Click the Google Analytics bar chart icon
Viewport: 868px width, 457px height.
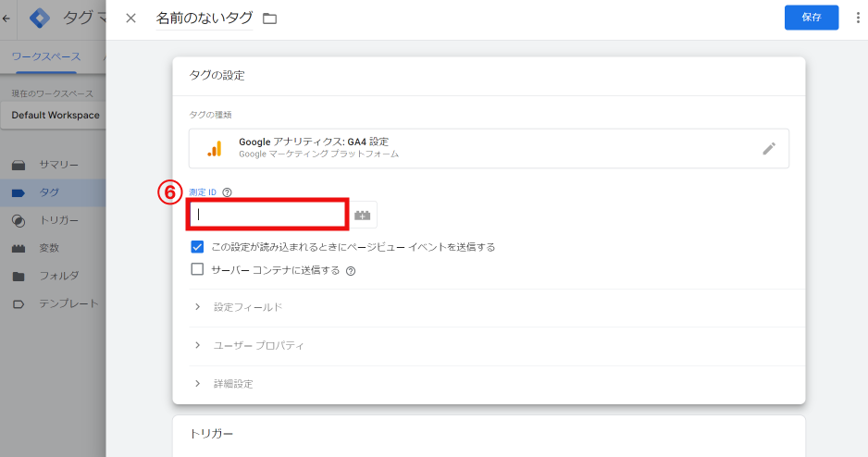(x=215, y=148)
